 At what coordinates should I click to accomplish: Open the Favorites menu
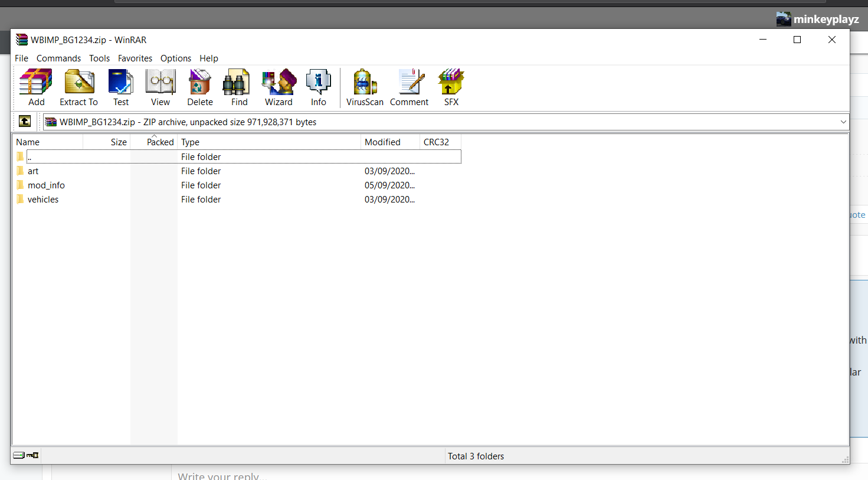coord(135,58)
